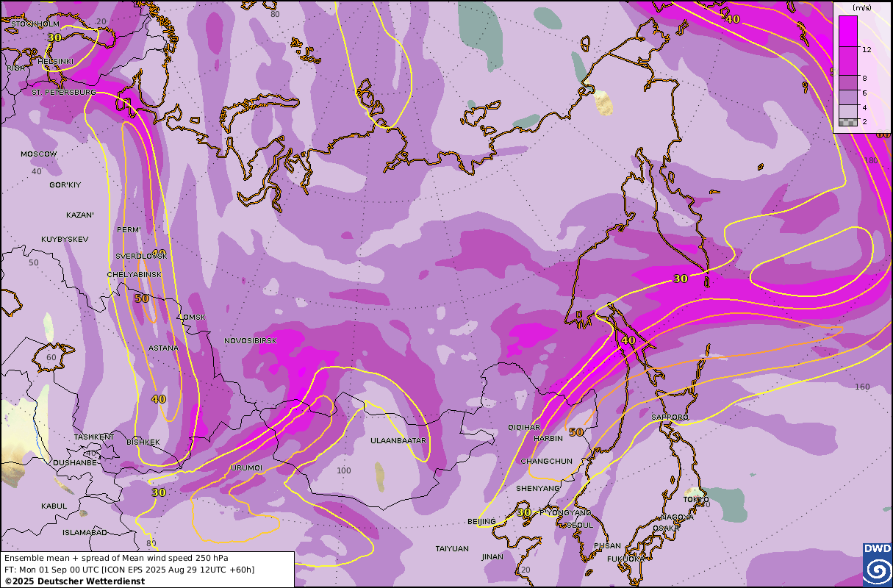This screenshot has width=893, height=588.
Task: Click the CHANGCHUN city label
Action: tap(546, 461)
